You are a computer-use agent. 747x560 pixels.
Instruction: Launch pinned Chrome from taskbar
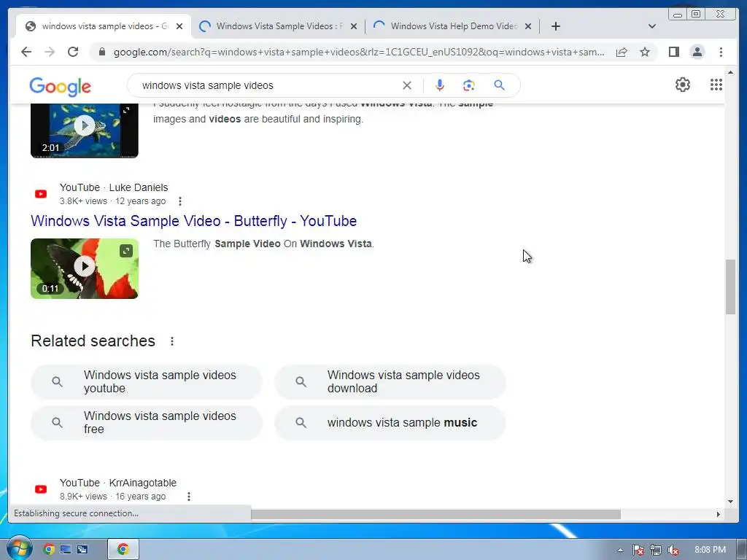tap(49, 550)
